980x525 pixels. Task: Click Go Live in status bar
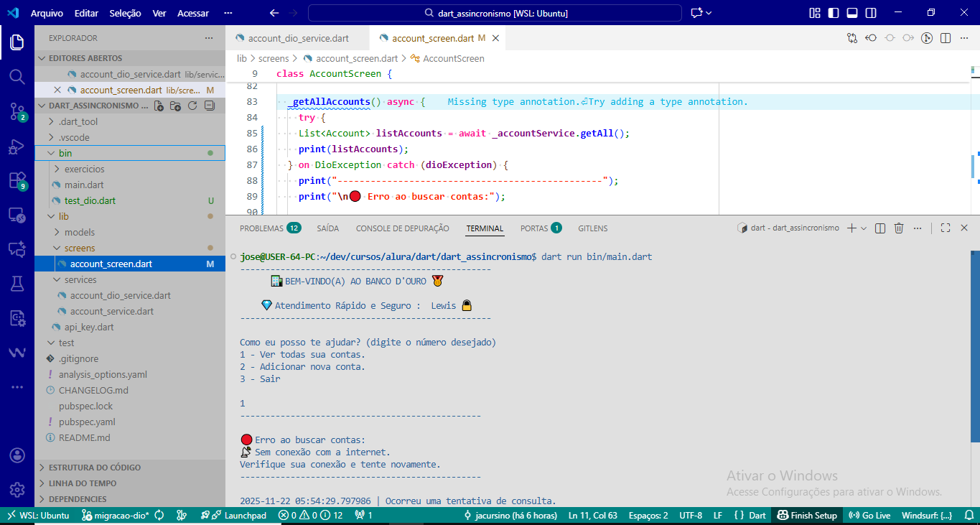869,515
